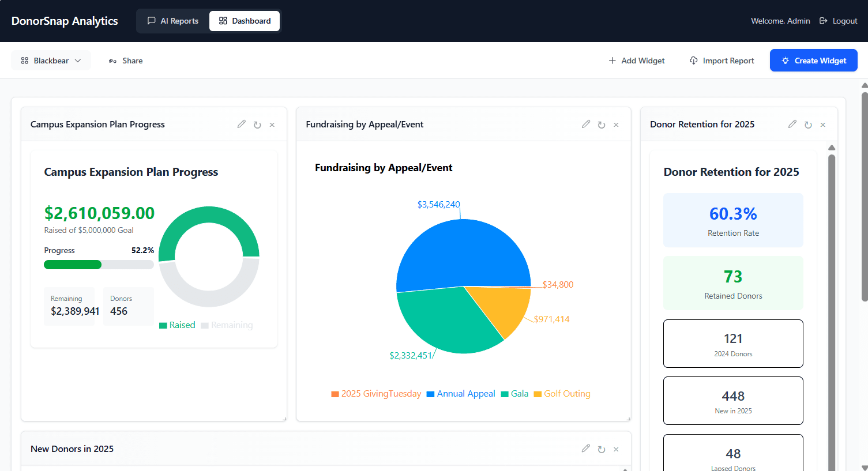Image resolution: width=868 pixels, height=471 pixels.
Task: Refresh the New Donors in 2025 widget
Action: click(602, 450)
